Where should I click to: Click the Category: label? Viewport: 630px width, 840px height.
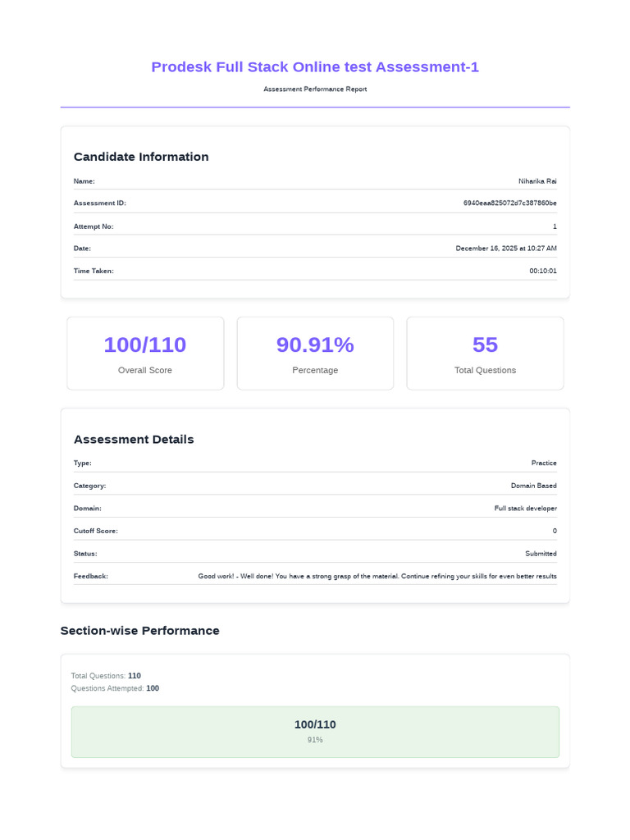(x=89, y=486)
